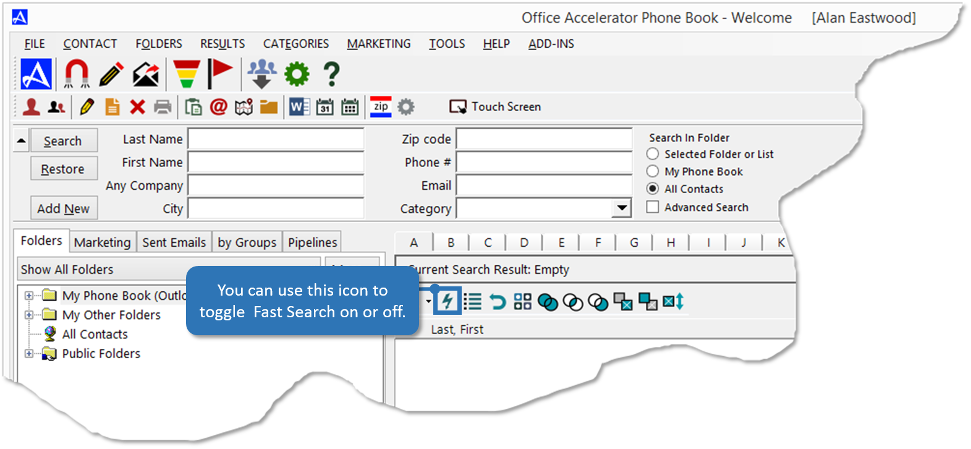Open the sales funnel icon
The image size is (971, 449).
point(186,74)
